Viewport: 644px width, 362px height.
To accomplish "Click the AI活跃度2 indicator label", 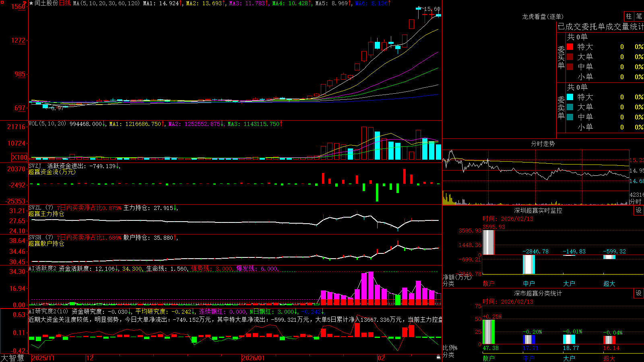I will coord(43,268).
